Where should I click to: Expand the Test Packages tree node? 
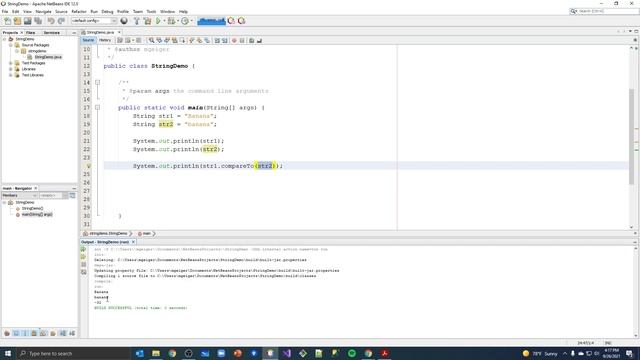11,63
